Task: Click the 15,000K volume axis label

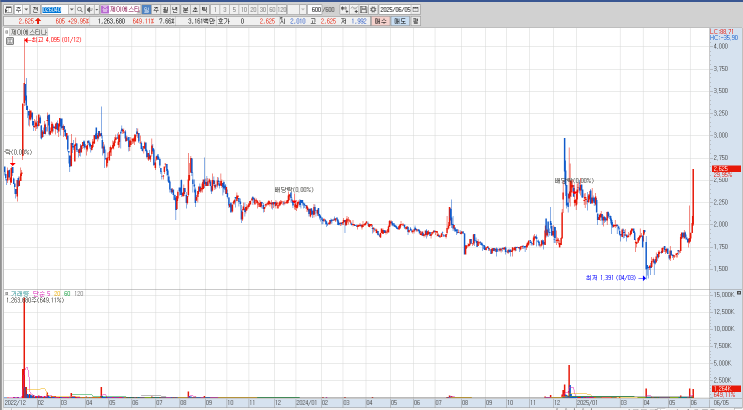Action: [724, 294]
